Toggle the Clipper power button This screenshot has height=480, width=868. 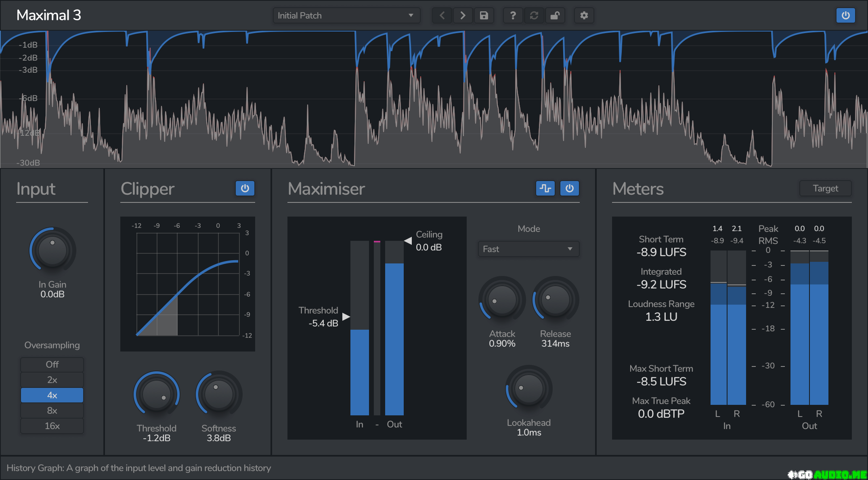(x=245, y=188)
